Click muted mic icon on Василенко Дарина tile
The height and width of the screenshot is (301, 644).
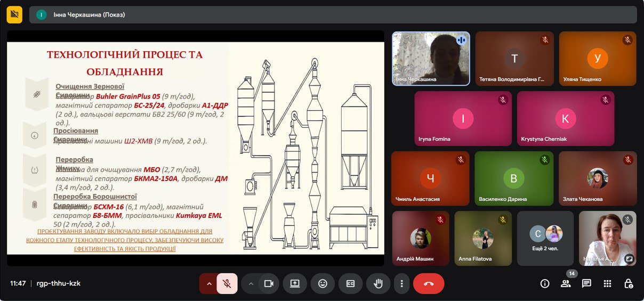pos(544,160)
